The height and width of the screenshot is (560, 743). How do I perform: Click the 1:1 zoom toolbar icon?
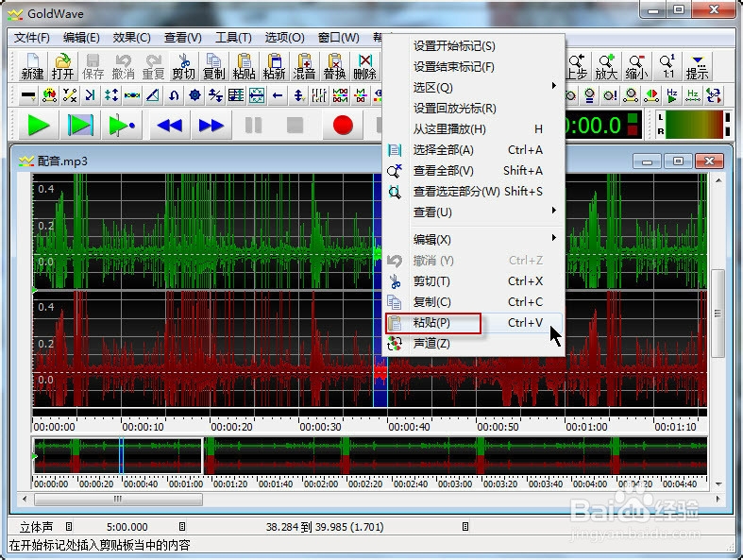(667, 66)
